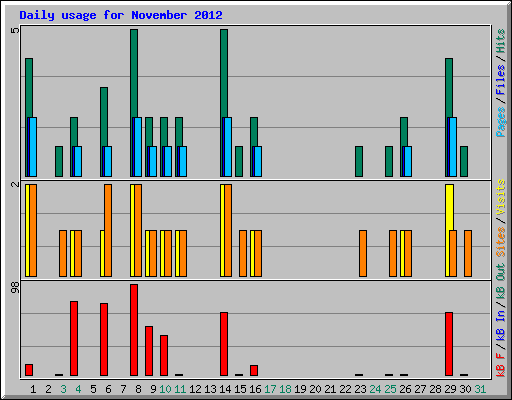The image size is (512, 400).
Task: Click the day label "20" on the axis
Action: 315,389
